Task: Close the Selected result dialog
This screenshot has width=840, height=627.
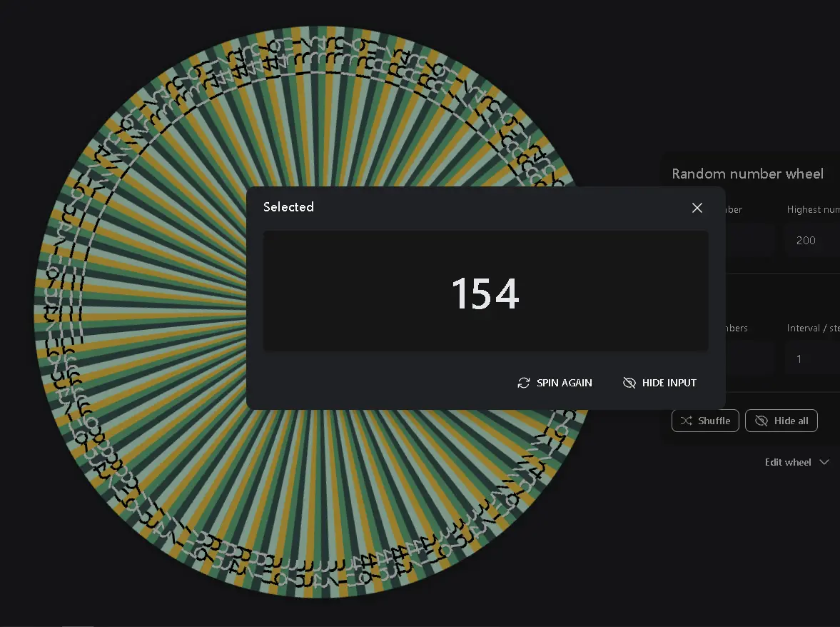Action: [697, 208]
